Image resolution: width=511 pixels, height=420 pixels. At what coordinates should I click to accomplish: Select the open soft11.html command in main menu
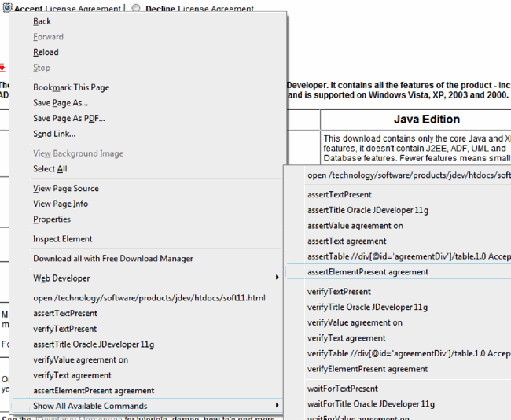point(149,298)
